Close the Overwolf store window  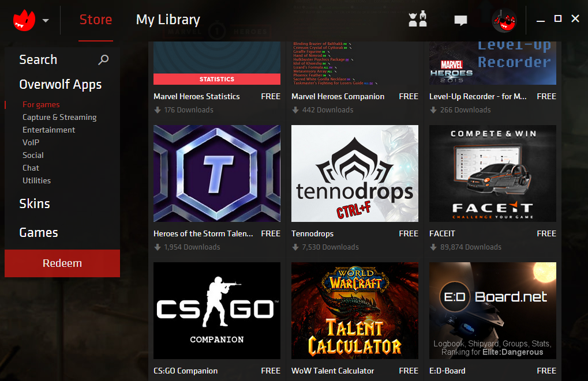[575, 18]
